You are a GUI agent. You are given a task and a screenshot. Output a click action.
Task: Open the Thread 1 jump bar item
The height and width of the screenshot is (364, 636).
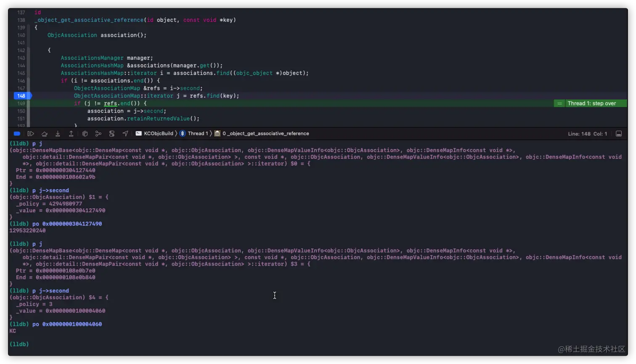click(194, 134)
